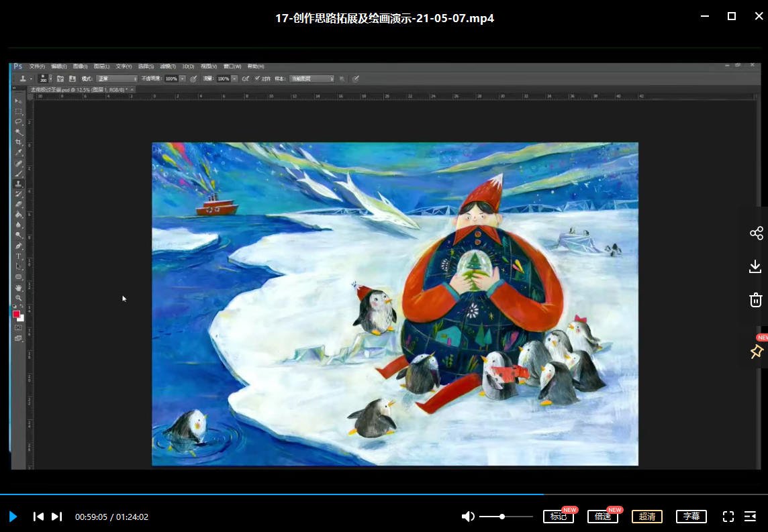This screenshot has width=768, height=532.
Task: Select the Zoom tool
Action: point(19,299)
